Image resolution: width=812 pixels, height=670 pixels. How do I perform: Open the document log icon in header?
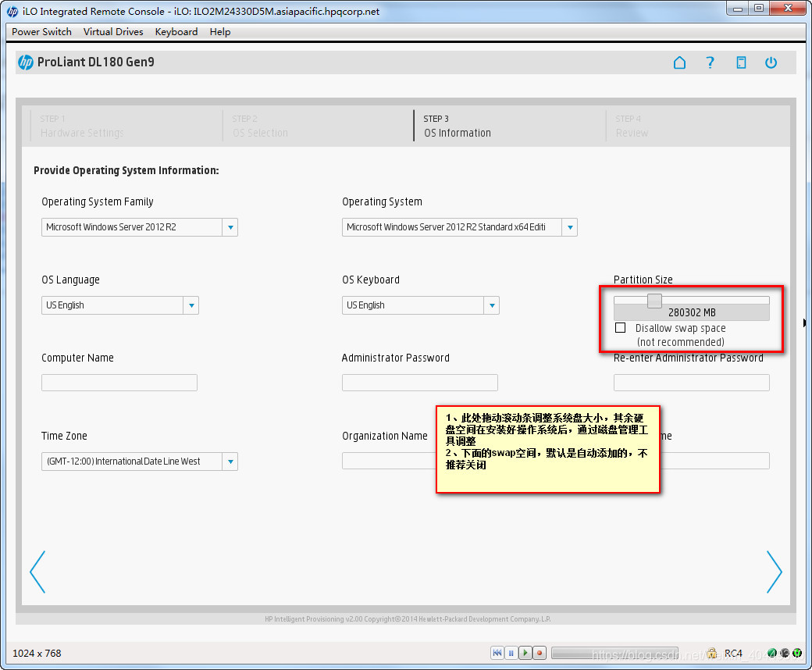(741, 62)
